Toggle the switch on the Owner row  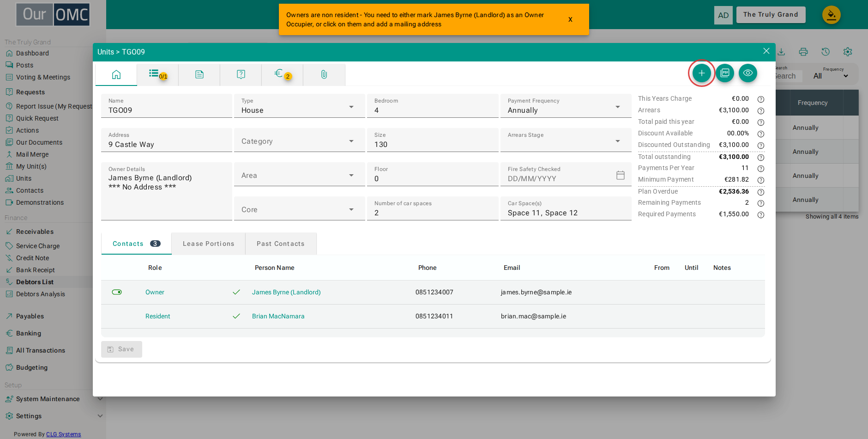click(x=117, y=292)
